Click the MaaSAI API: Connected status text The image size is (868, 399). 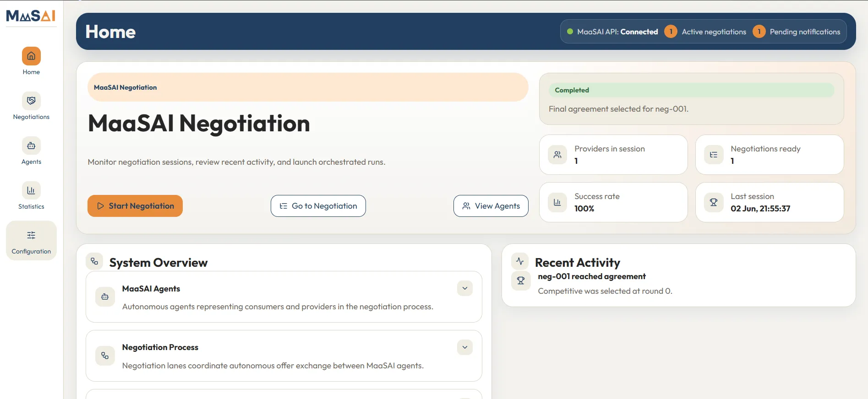pos(617,32)
